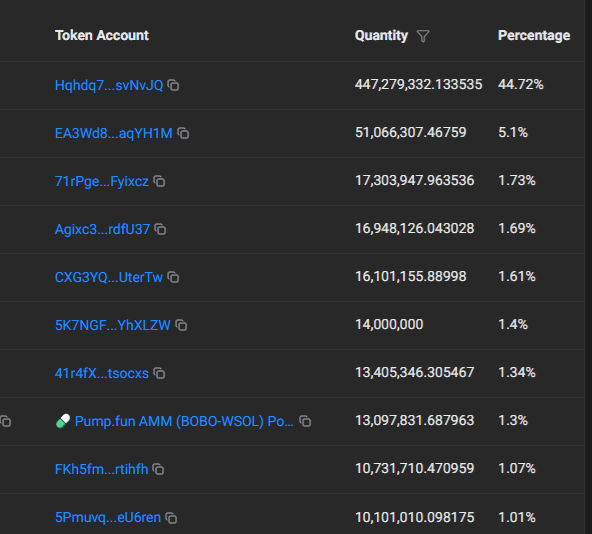Click partially visible copy icon left of Pump.fun row
Image resolution: width=592 pixels, height=534 pixels.
point(6,421)
